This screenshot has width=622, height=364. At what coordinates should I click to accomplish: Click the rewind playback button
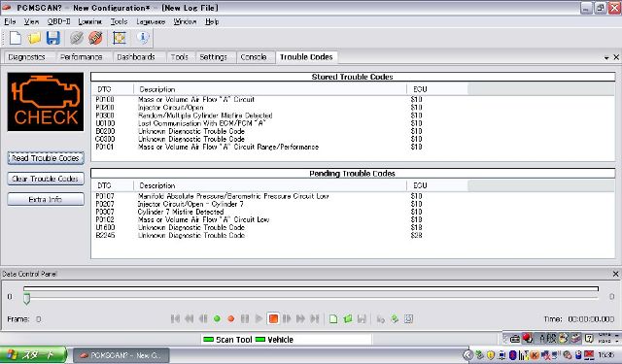190,318
